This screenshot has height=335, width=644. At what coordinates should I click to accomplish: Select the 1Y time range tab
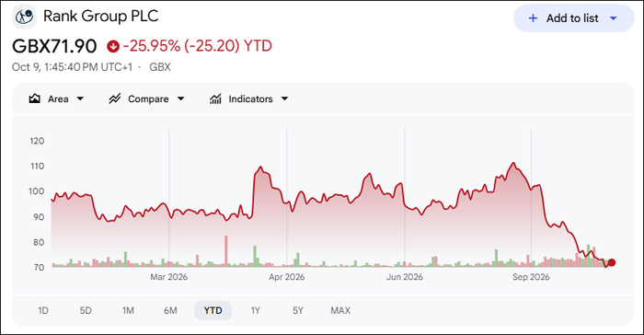coord(256,310)
